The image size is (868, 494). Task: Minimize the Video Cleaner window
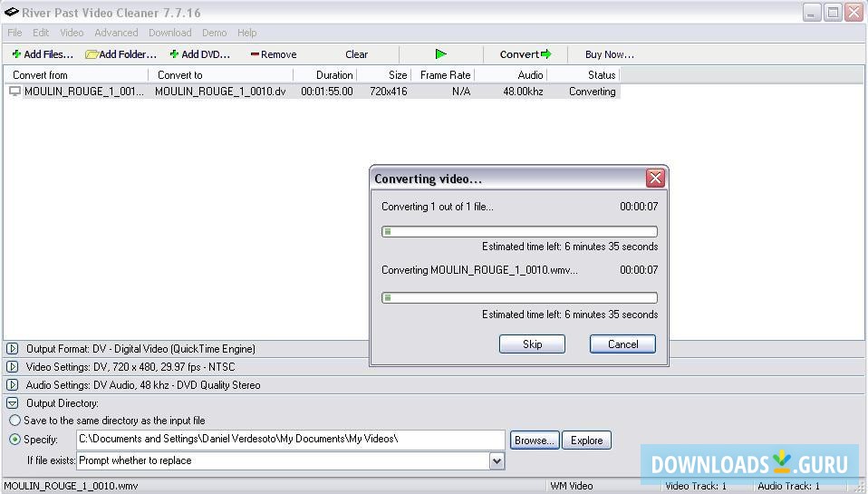pos(812,13)
